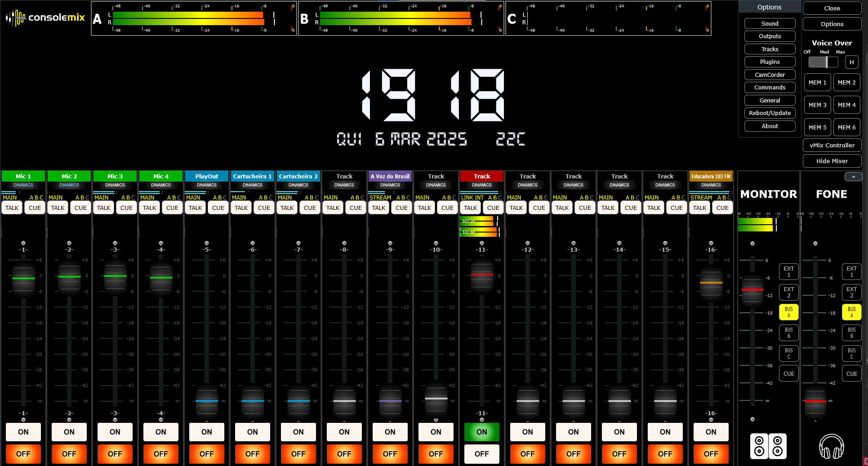Click the right speaker icon under MONITOR
Viewport: 868px width, 466px height.
778,446
